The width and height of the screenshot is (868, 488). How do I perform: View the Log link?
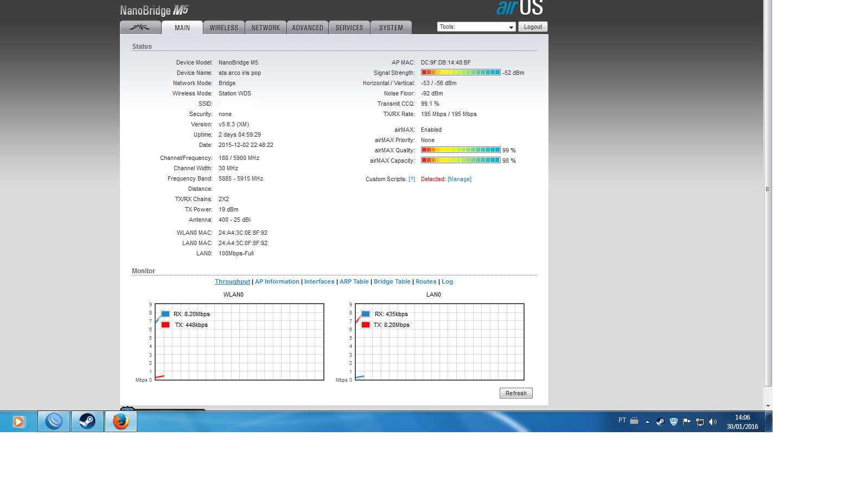(x=448, y=282)
